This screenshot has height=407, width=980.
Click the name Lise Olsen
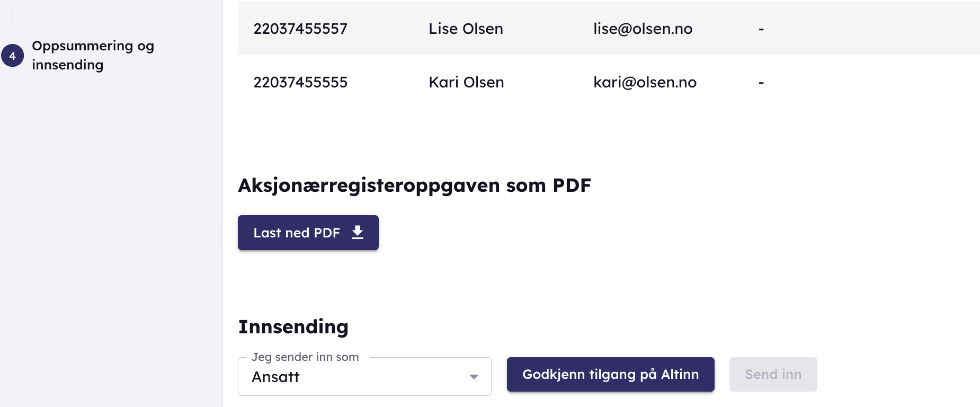click(466, 29)
